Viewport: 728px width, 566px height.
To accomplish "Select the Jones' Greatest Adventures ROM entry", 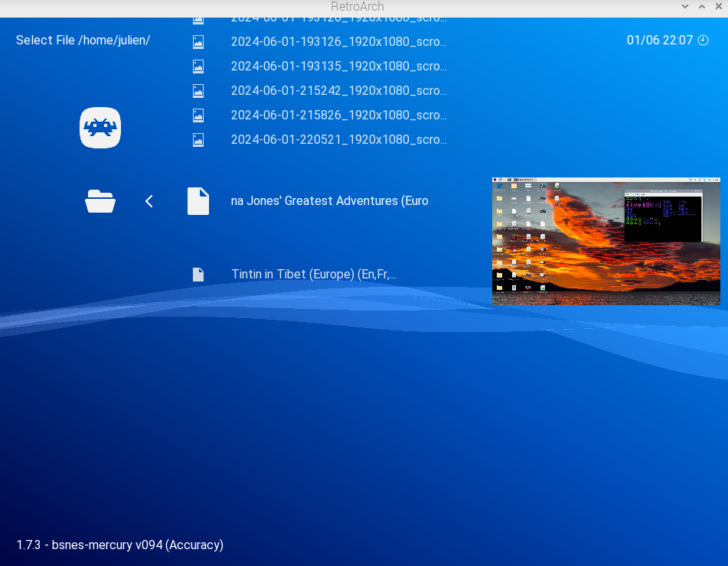I will (329, 201).
